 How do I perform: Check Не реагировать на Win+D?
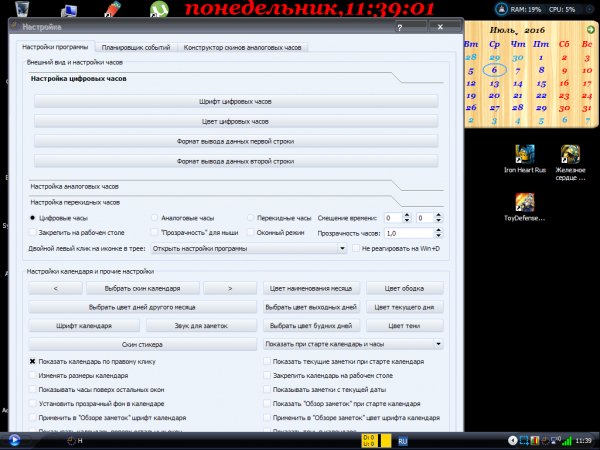[356, 248]
